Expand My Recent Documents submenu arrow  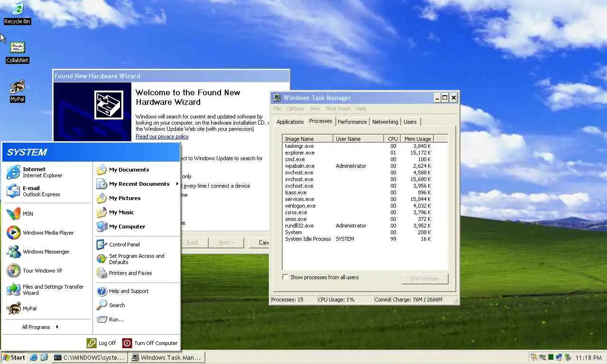(177, 184)
